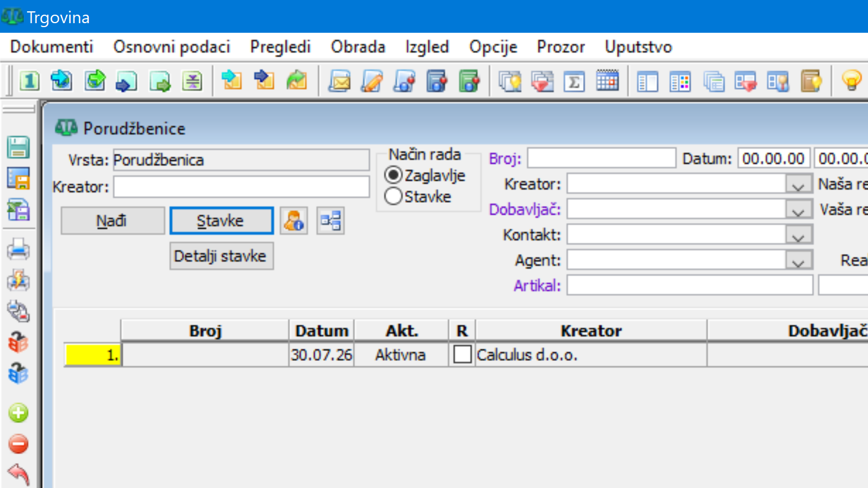Click the first Datum field showing 00.00.00
The image size is (868, 488).
click(774, 158)
